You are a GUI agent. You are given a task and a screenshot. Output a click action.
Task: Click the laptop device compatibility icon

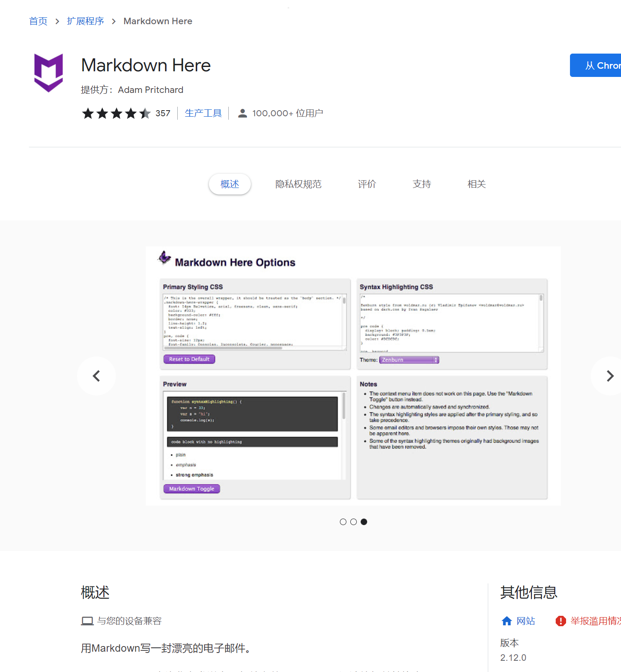click(x=87, y=621)
